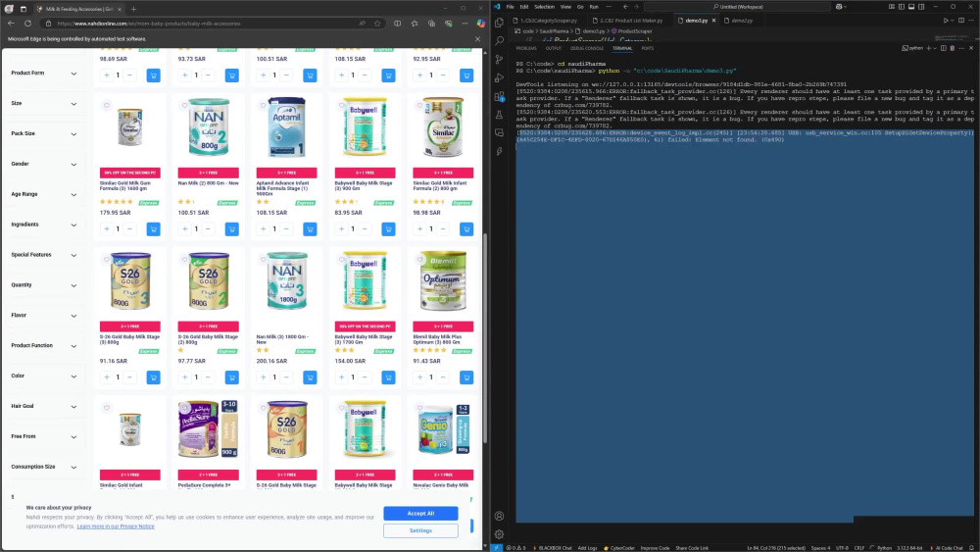Decrease quantity for Similac Gold 98.98 SAR
Screen dimensions: 980x552
point(443,229)
